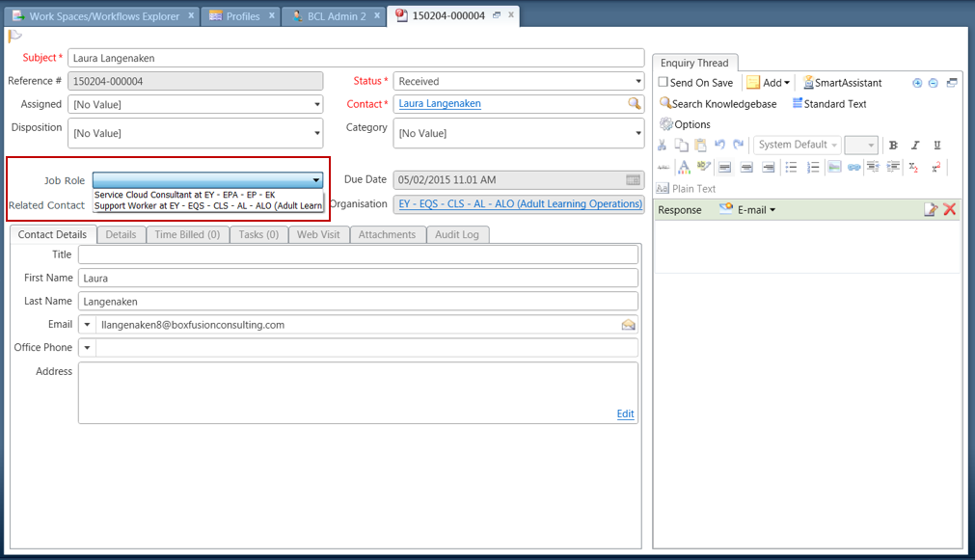Click the zoom out minus icon
975x560 pixels.
click(934, 83)
